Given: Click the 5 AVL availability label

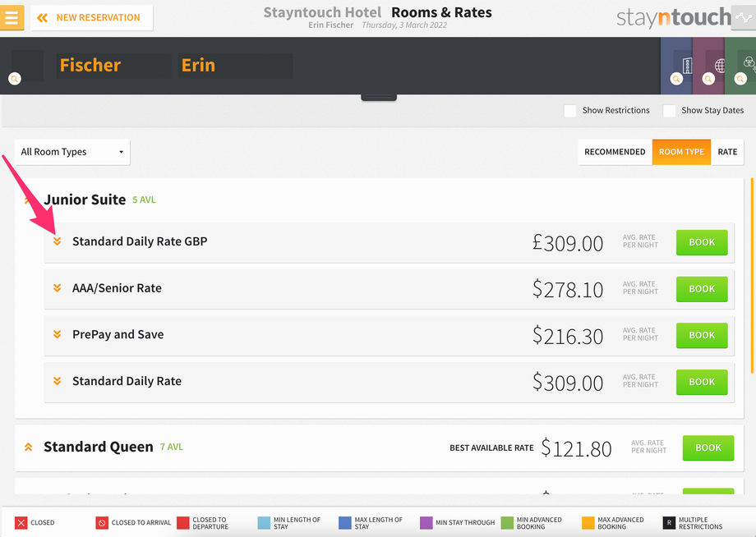Looking at the screenshot, I should [x=144, y=200].
